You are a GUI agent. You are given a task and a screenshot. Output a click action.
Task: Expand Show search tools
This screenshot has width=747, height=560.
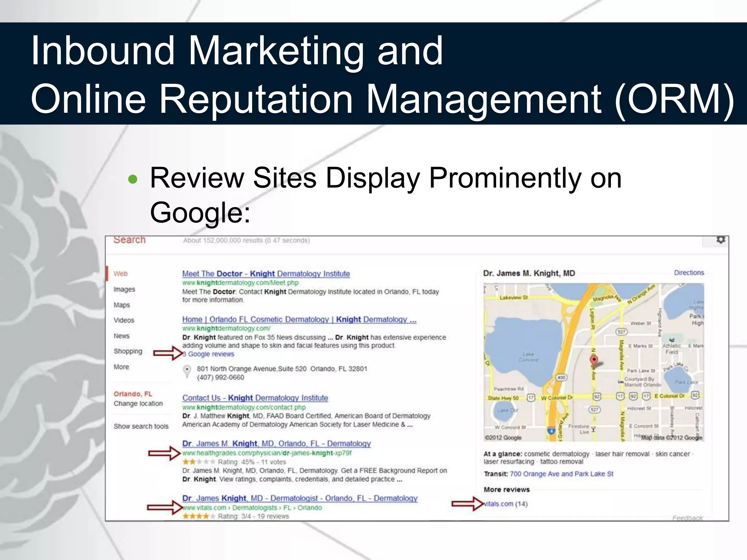[141, 426]
